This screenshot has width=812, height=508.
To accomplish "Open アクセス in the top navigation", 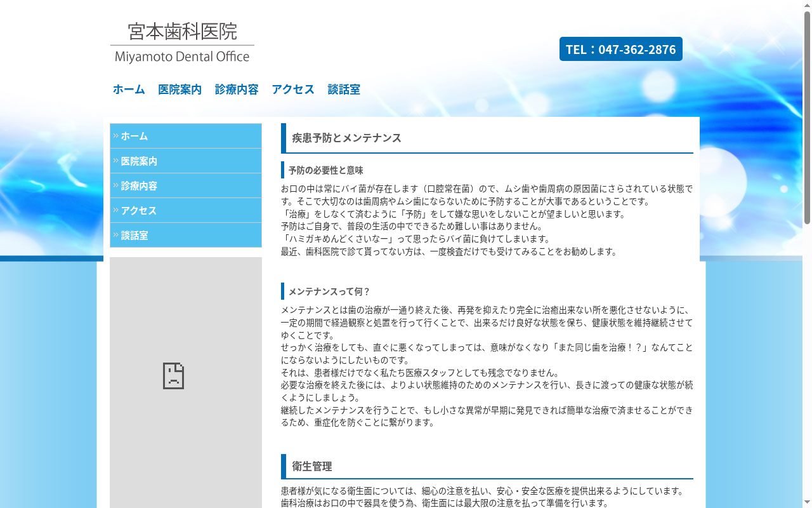I will (x=293, y=90).
